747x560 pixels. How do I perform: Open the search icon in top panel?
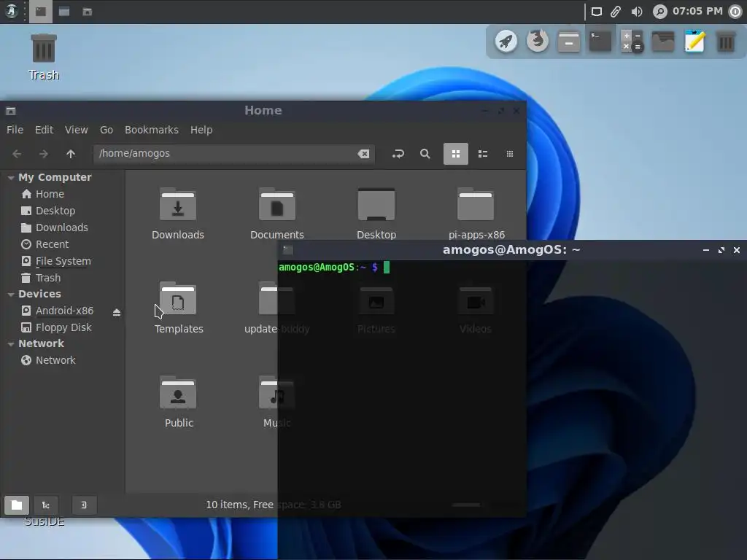click(659, 12)
